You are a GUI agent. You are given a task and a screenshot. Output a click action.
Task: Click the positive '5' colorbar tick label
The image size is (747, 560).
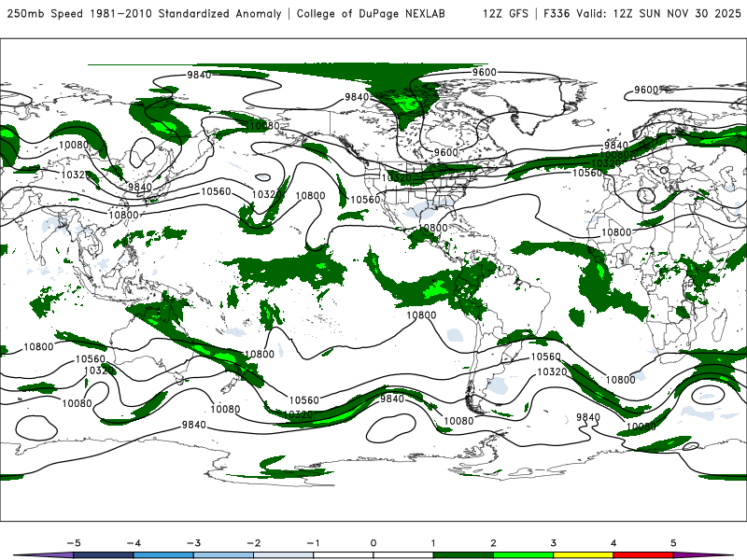[x=673, y=543]
